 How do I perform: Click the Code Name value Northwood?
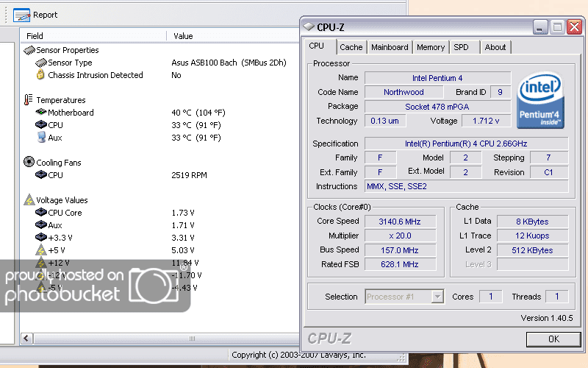[x=404, y=92]
